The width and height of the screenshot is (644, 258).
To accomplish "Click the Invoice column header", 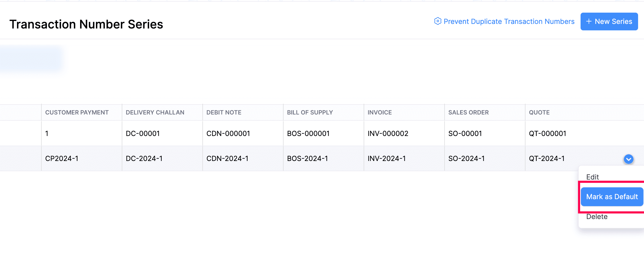I will click(380, 112).
